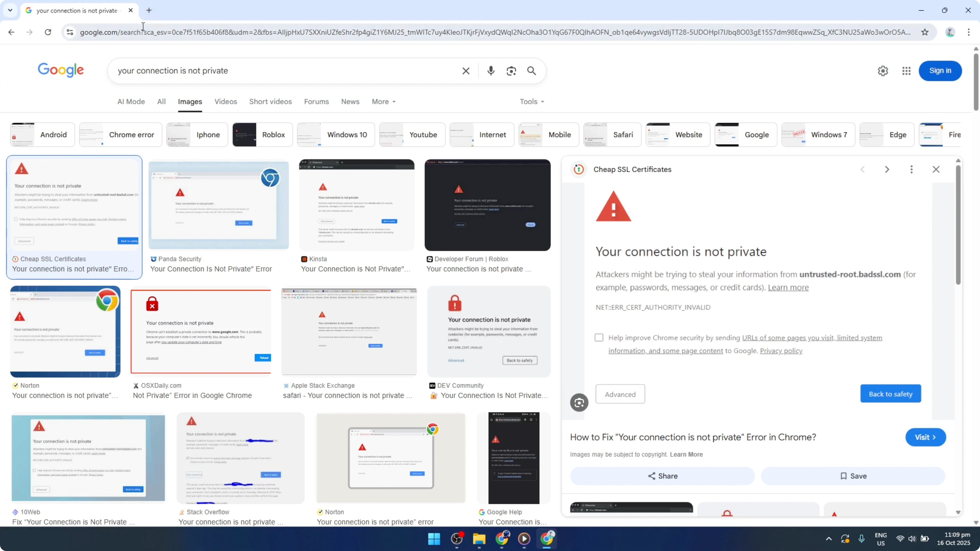Click the microphone voice search icon
Image resolution: width=980 pixels, height=551 pixels.
tap(491, 71)
